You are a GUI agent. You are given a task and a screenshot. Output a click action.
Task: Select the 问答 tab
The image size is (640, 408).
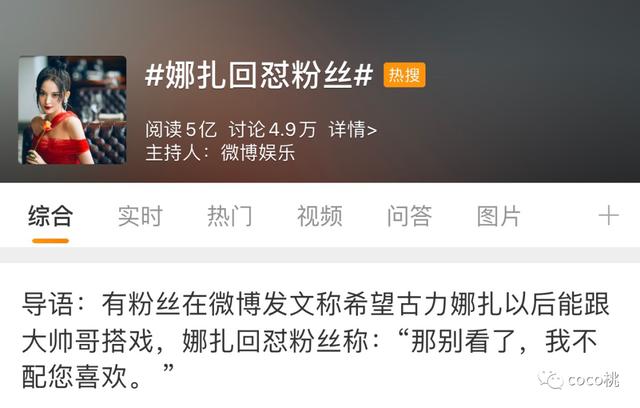409,216
